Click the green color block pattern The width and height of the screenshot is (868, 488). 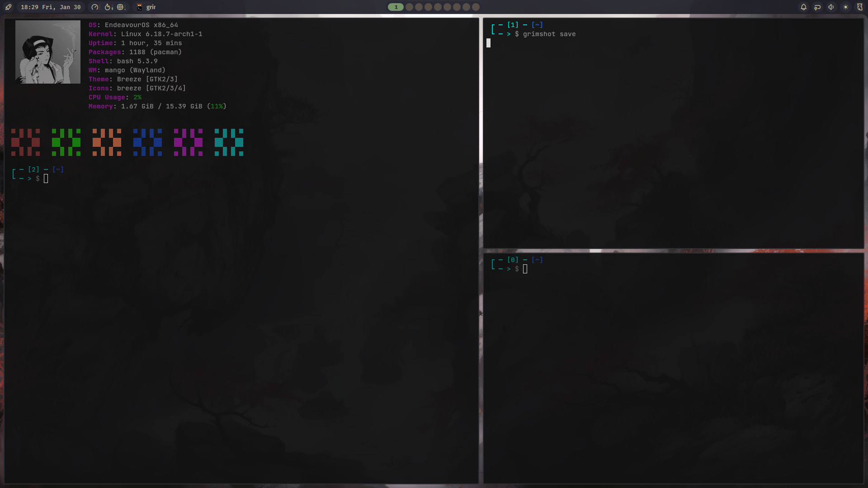pos(66,142)
